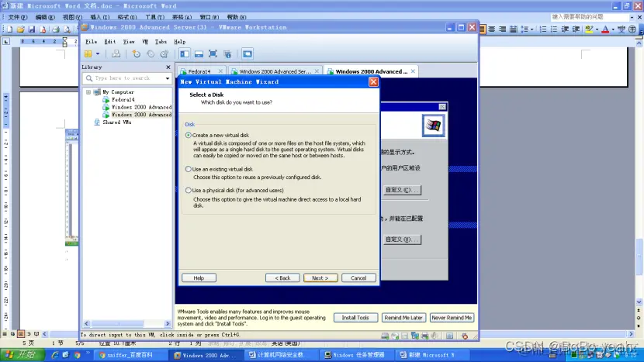Open the power options arrow beside pause icon
This screenshot has width=644, height=362.
98,53
